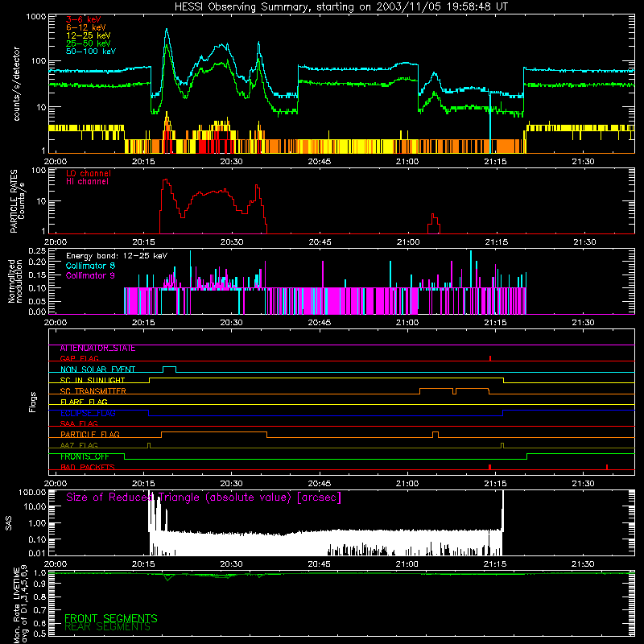Click the 21:00 time label under counts panel
Viewport: 644px width, 644px height.
pyautogui.click(x=407, y=162)
